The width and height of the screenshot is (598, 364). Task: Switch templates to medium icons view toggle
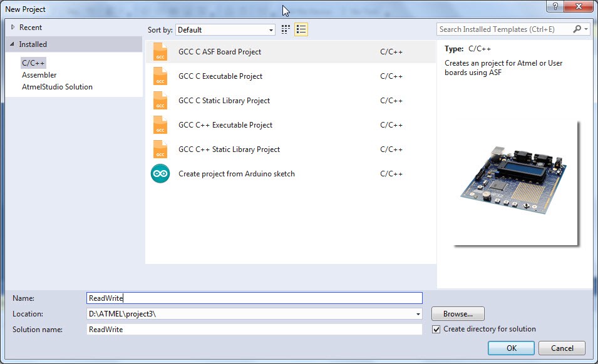pyautogui.click(x=286, y=29)
